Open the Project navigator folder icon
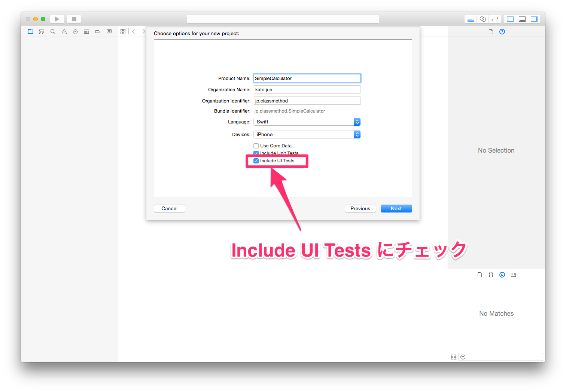Image resolution: width=566 pixels, height=392 pixels. point(30,31)
